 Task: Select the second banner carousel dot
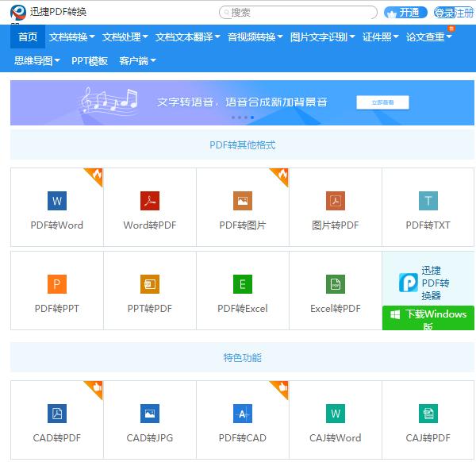point(240,117)
